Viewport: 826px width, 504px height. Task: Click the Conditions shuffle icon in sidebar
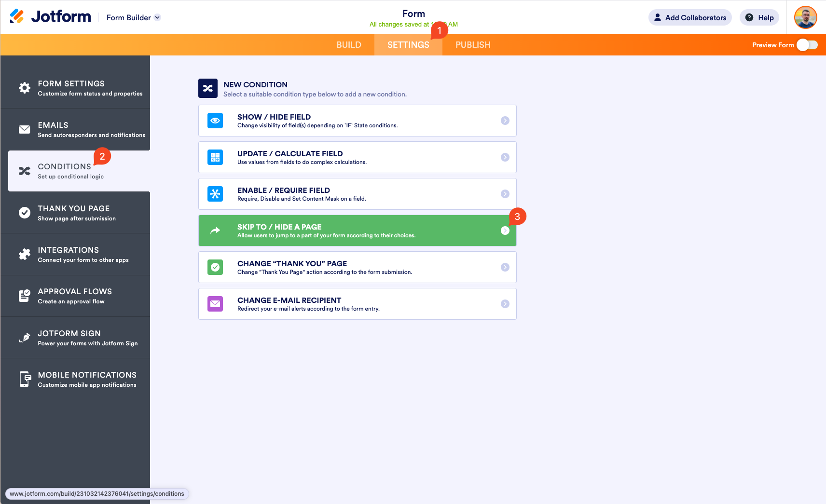click(25, 171)
